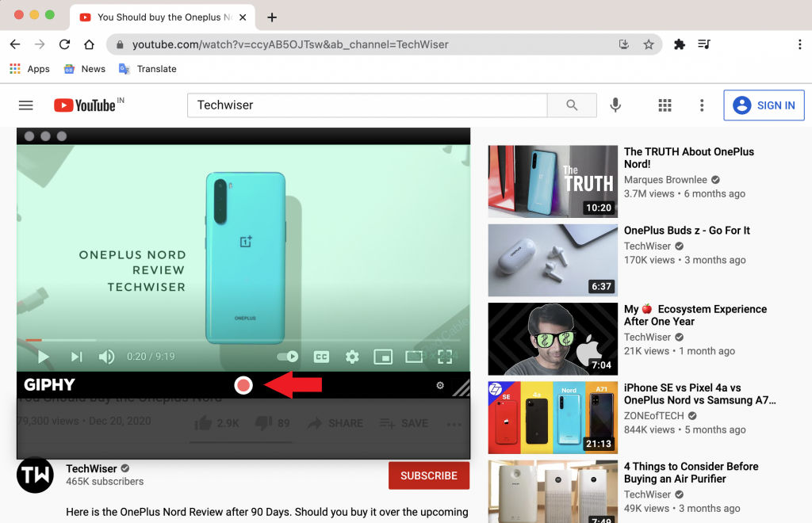The height and width of the screenshot is (523, 812).
Task: Open media controls icon
Action: point(704,44)
